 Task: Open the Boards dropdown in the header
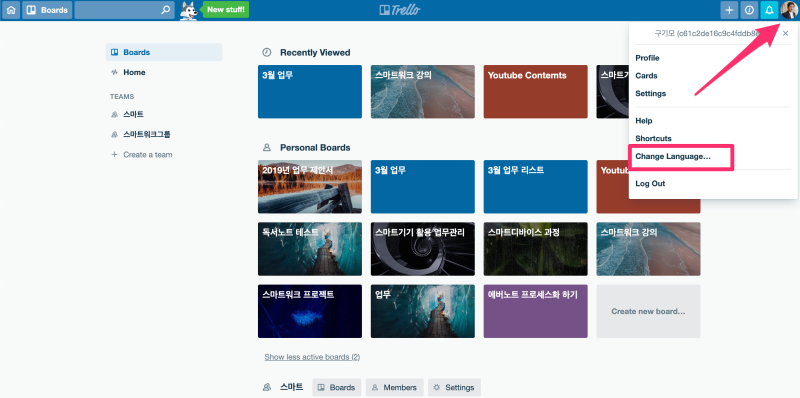(x=47, y=10)
